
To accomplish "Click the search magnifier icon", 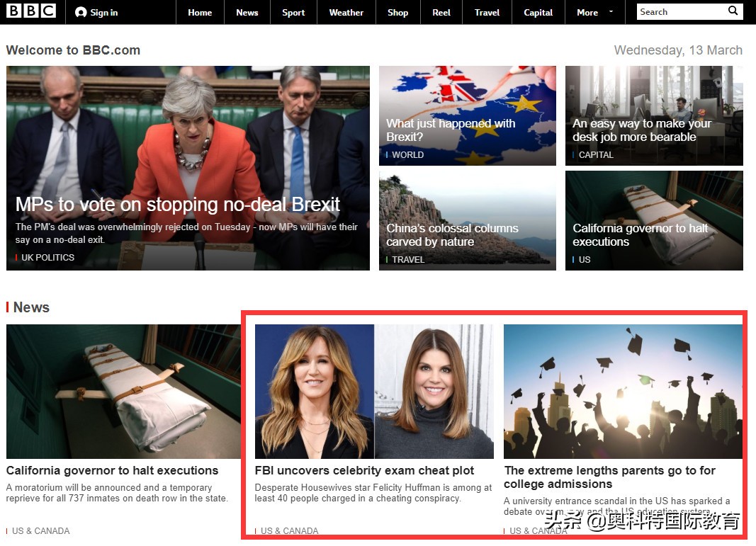I will tap(733, 11).
